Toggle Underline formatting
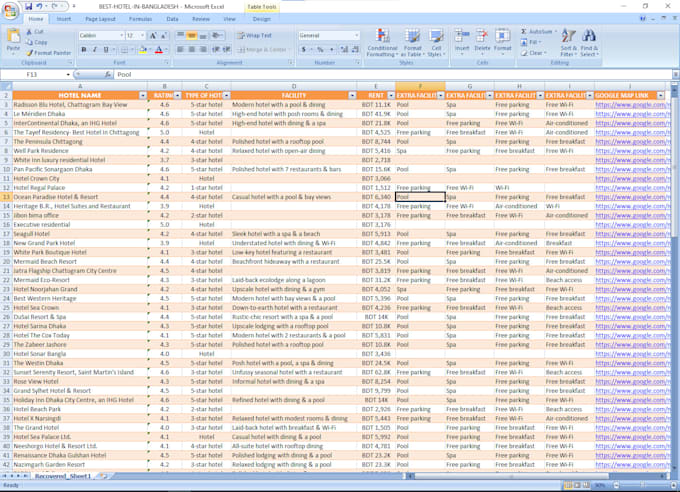680x492 pixels. [106, 49]
